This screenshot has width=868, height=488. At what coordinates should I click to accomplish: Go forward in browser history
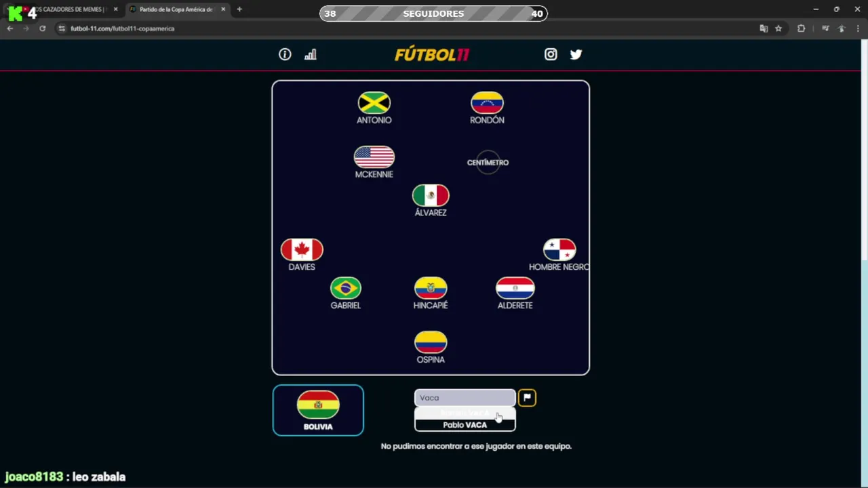[26, 28]
